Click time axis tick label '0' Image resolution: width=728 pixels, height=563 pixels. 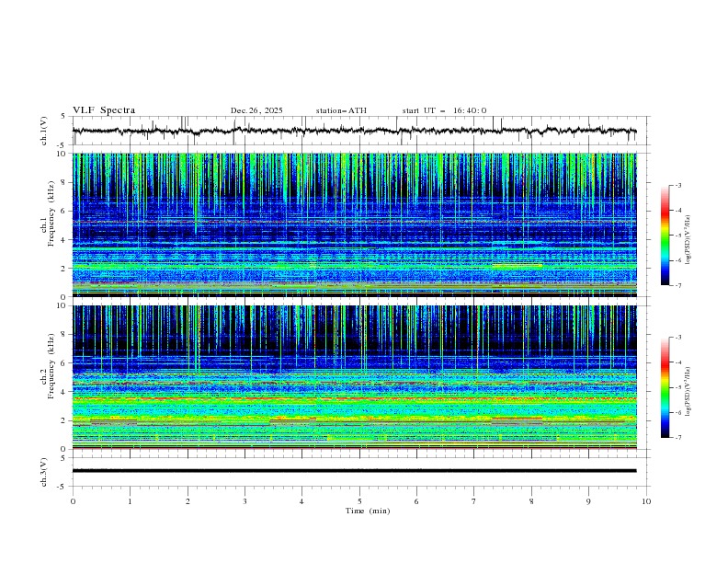73,501
